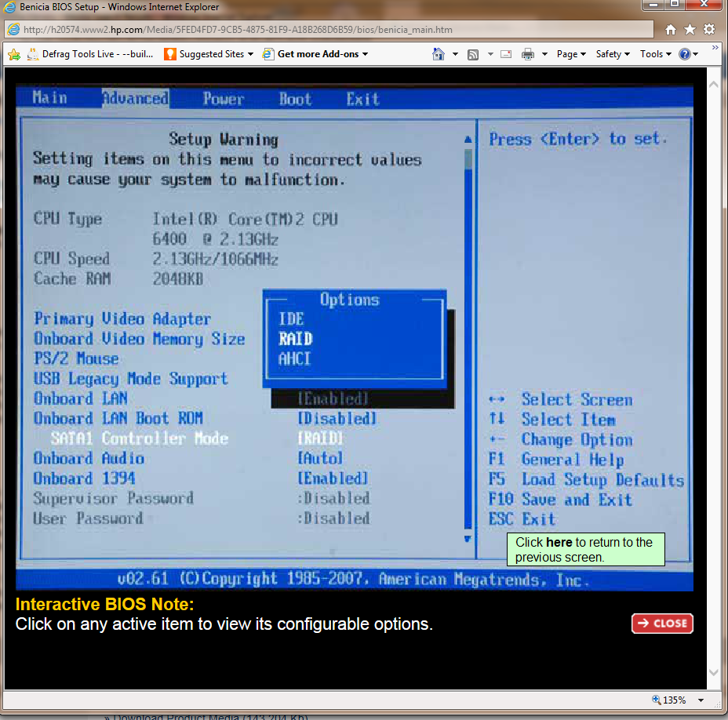Click F5 Load Setup Defaults text
This screenshot has width=728, height=720.
tap(586, 479)
